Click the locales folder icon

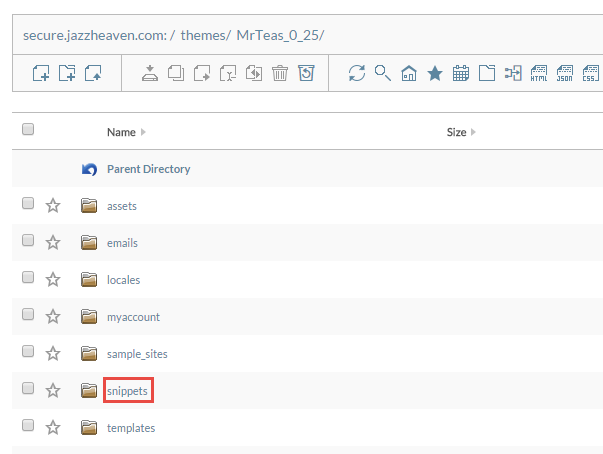(x=89, y=279)
